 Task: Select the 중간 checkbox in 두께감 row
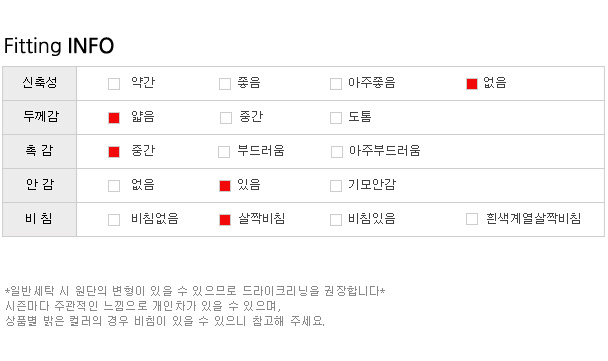226,118
